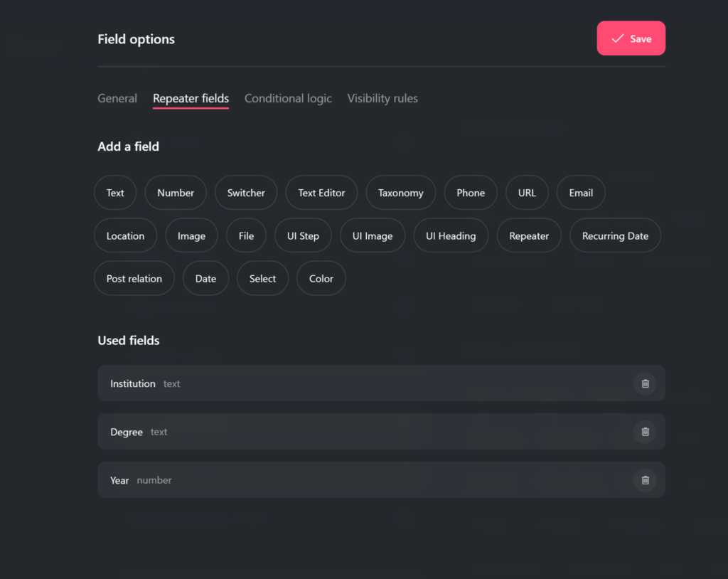Open the Conditional logic tab
The image size is (728, 579).
pyautogui.click(x=288, y=98)
